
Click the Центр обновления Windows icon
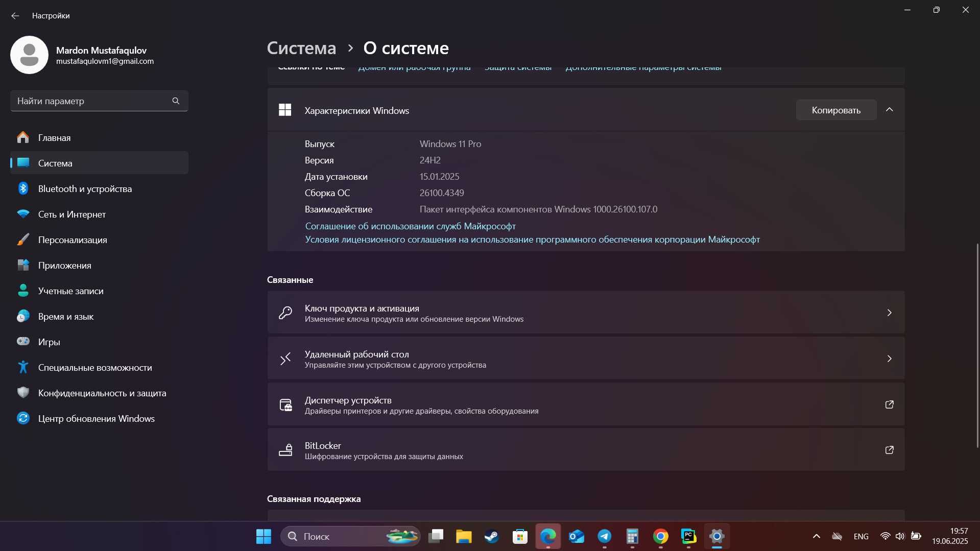(x=23, y=418)
